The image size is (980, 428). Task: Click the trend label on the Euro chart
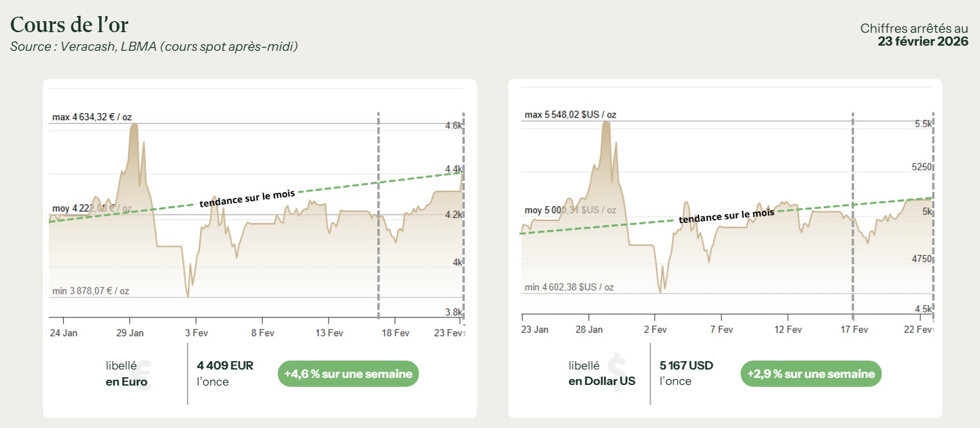(247, 199)
